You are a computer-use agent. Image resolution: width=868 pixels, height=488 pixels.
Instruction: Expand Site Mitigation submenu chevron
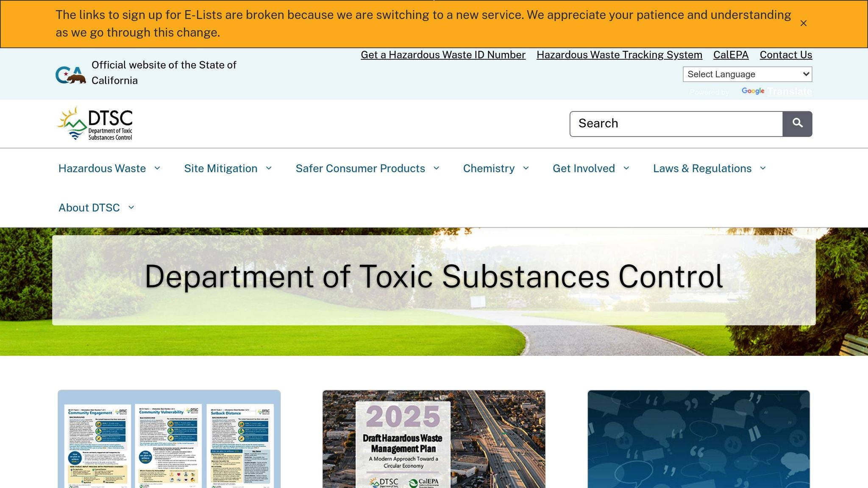pyautogui.click(x=269, y=168)
